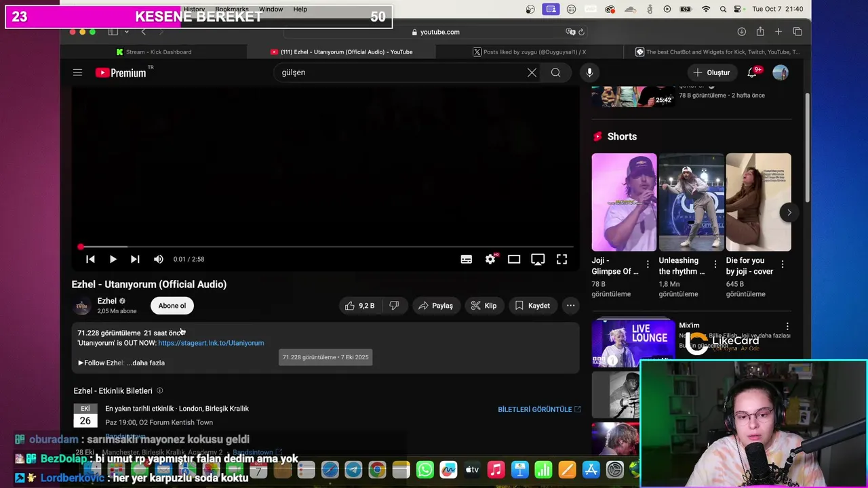The width and height of the screenshot is (868, 488).
Task: Show info about Etkinlik Biletleri
Action: point(160,391)
